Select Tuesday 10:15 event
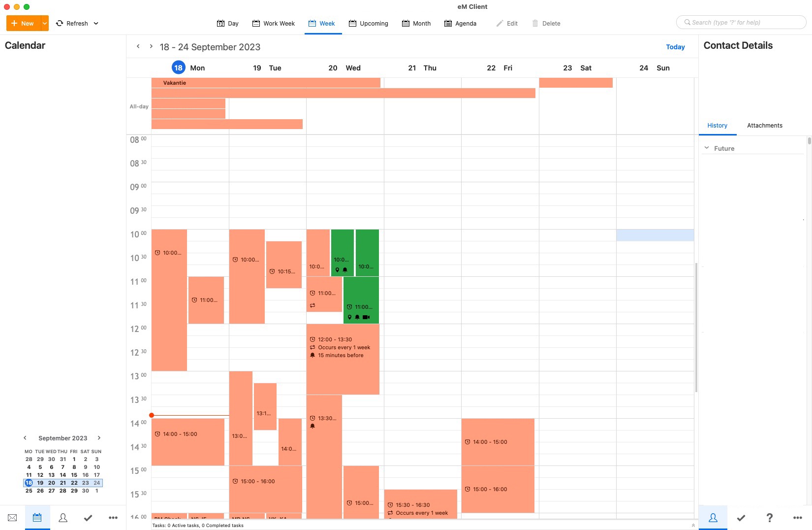The image size is (812, 530). point(284,265)
